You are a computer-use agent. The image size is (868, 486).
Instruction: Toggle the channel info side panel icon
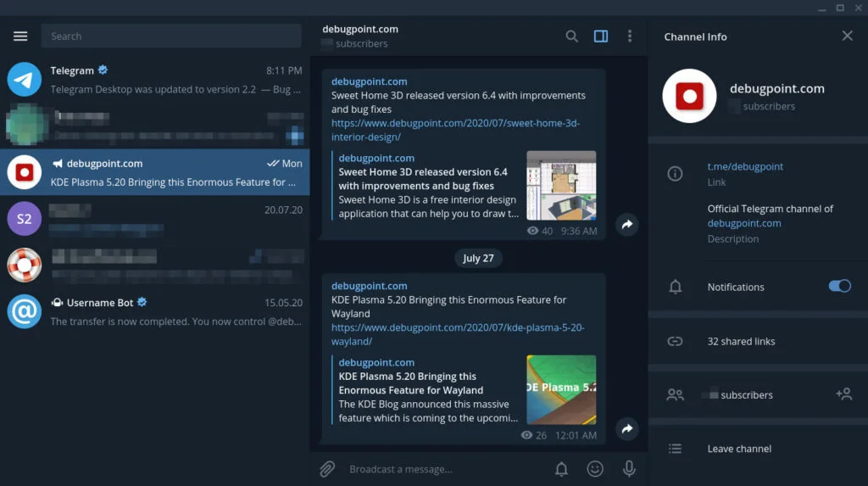click(x=601, y=36)
